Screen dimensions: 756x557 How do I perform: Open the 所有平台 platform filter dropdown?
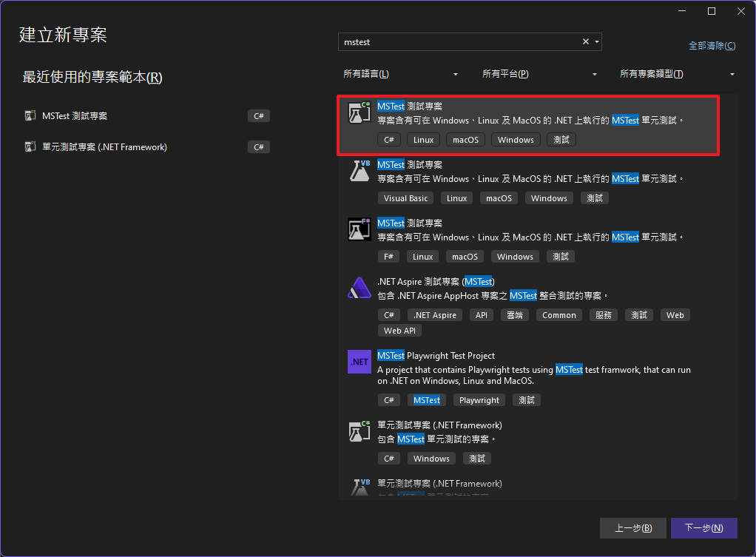point(539,74)
